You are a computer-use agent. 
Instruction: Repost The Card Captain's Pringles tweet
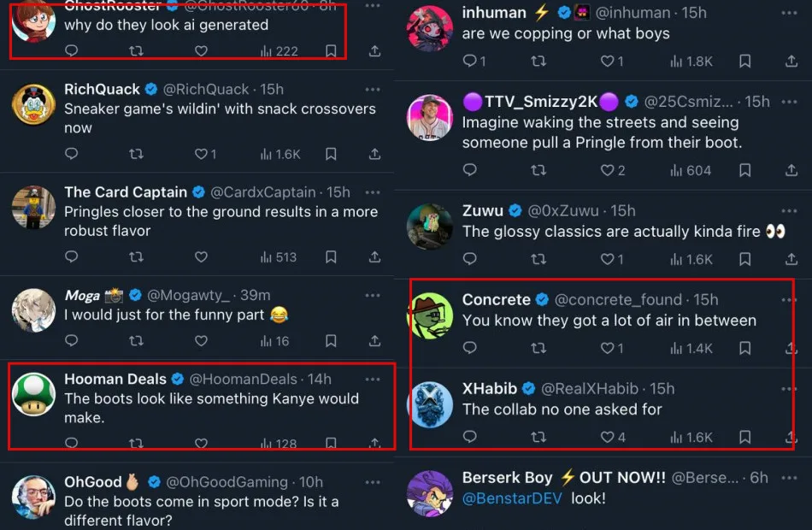pos(136,257)
